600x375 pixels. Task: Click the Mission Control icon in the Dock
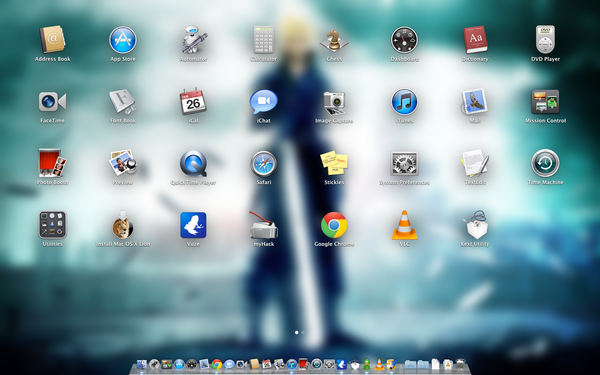[167, 364]
